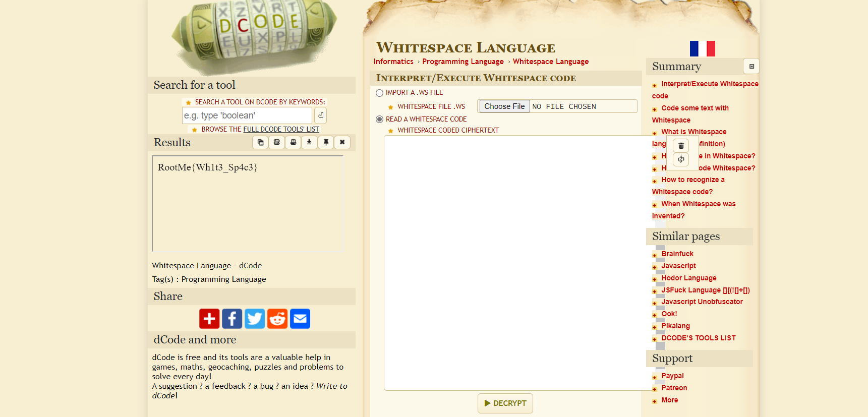Screen dimensions: 868x417
Task: Click 'Tag(s) : Programming Language' text
Action: 209,279
